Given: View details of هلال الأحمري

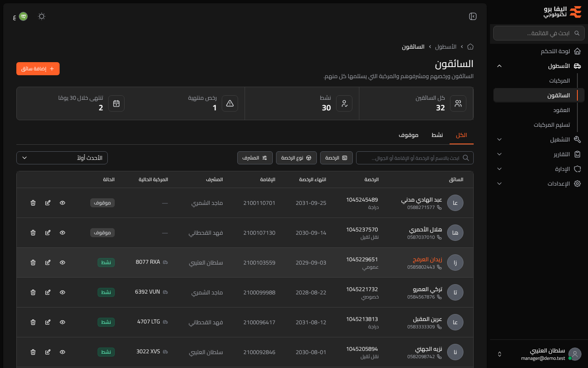Looking at the screenshot, I should click(62, 233).
